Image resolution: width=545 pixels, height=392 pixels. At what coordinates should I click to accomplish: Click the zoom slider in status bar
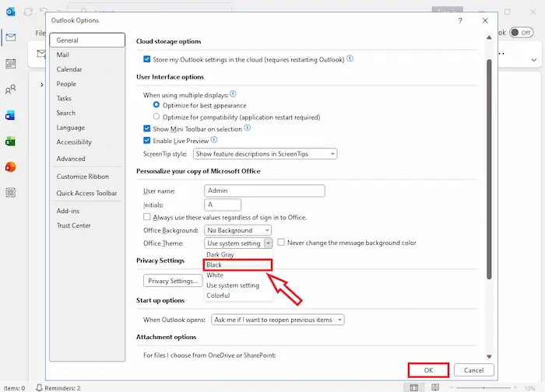click(x=483, y=387)
